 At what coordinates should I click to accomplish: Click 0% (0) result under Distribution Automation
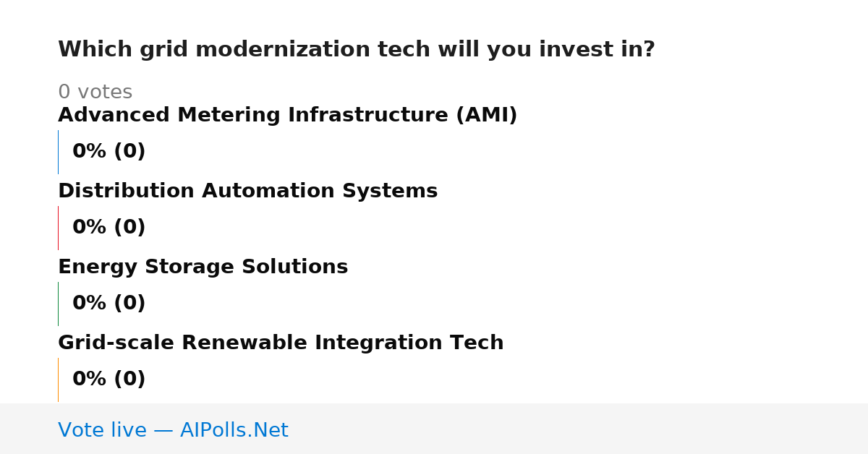(x=109, y=228)
